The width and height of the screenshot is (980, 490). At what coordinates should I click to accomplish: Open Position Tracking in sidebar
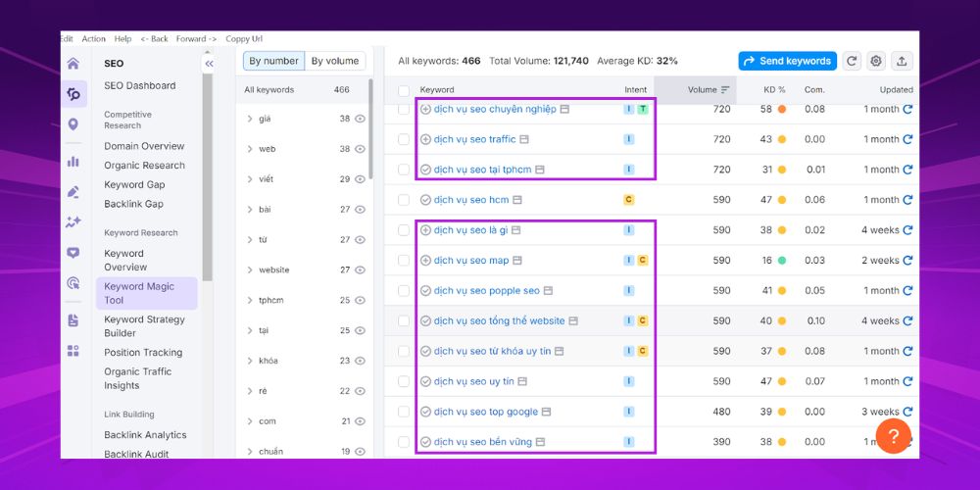[143, 353]
